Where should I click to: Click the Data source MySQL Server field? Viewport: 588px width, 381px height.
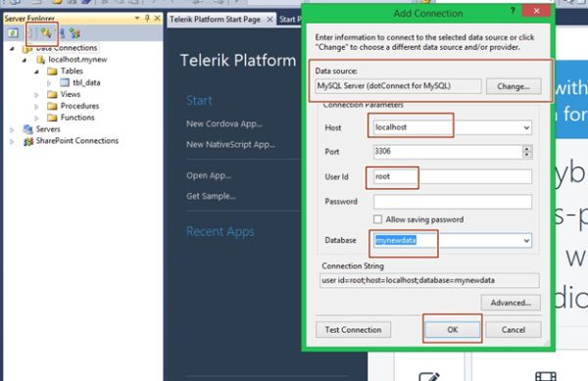(x=398, y=86)
